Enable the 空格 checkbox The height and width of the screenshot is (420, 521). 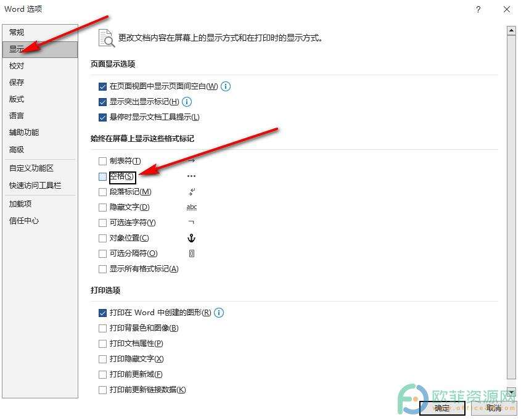[103, 176]
